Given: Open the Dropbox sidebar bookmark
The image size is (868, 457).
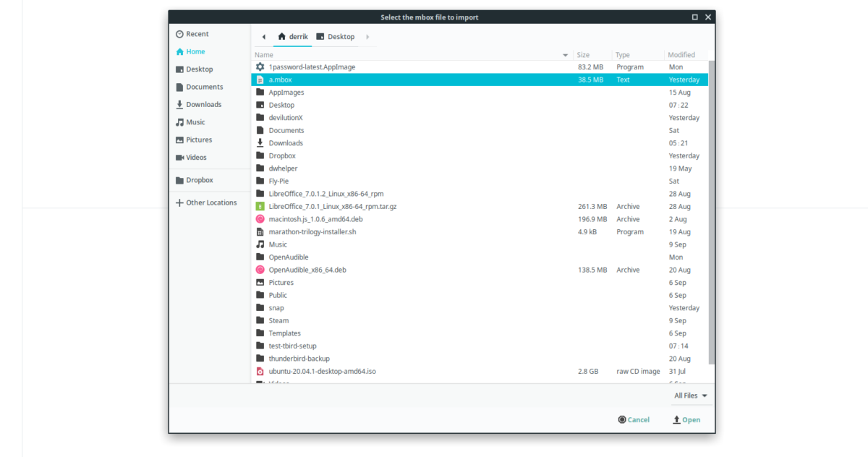Looking at the screenshot, I should click(195, 180).
